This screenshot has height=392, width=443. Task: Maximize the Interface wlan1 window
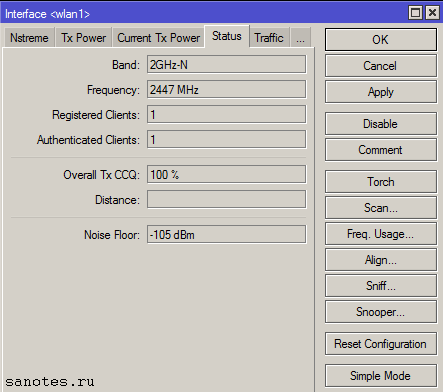click(x=415, y=13)
